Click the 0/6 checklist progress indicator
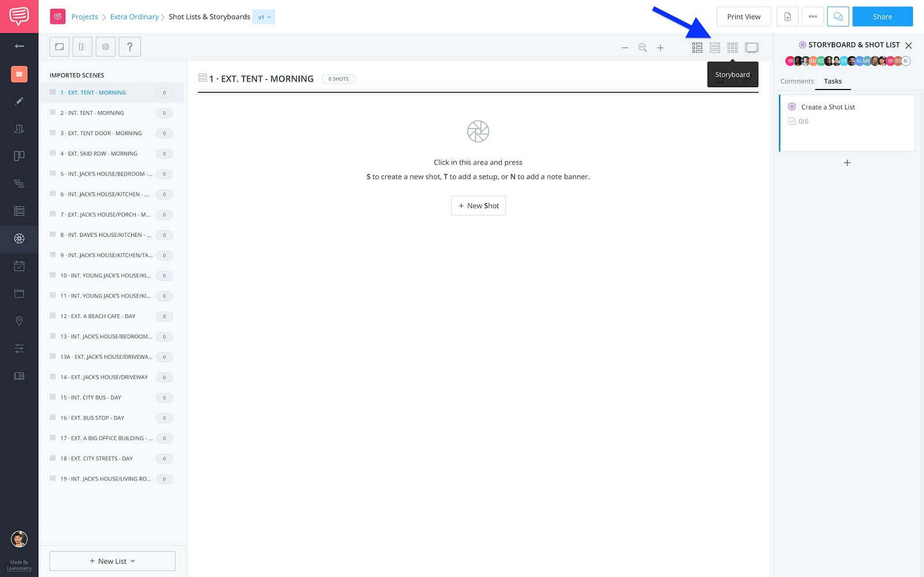 tap(799, 121)
